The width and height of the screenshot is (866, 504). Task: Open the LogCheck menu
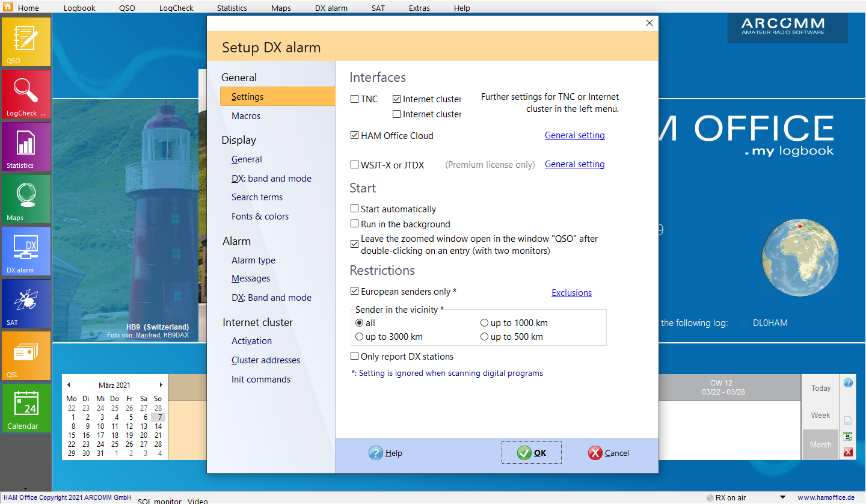(x=176, y=8)
